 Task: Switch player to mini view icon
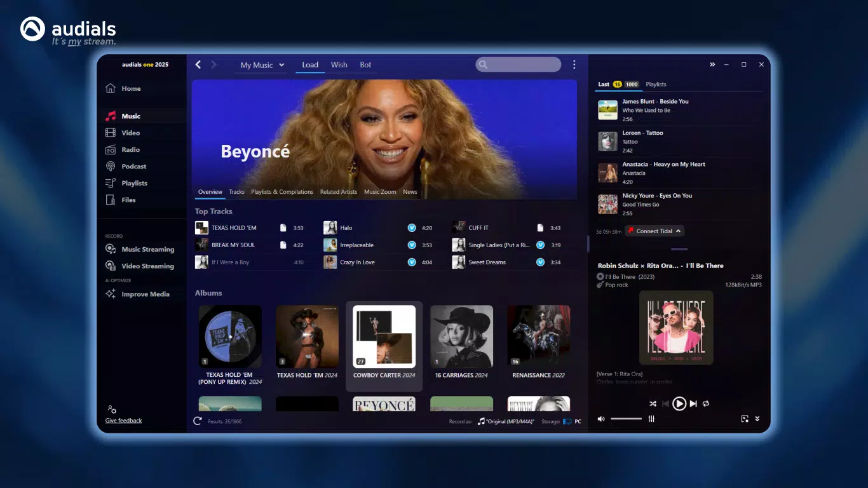pyautogui.click(x=745, y=419)
